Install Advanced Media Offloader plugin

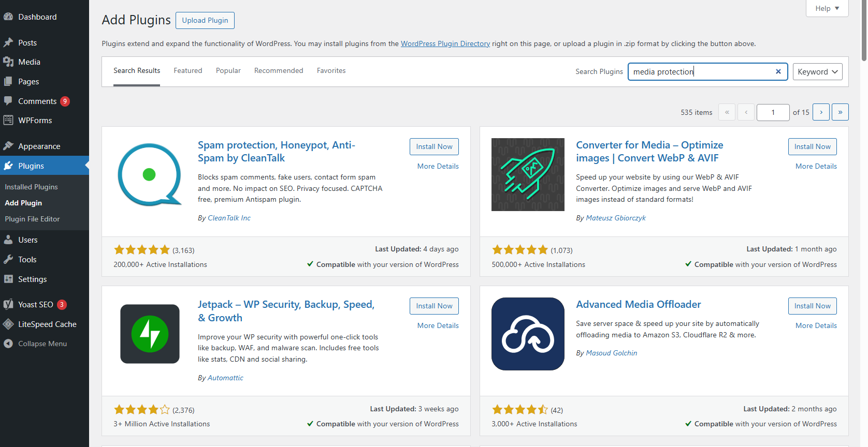(812, 306)
